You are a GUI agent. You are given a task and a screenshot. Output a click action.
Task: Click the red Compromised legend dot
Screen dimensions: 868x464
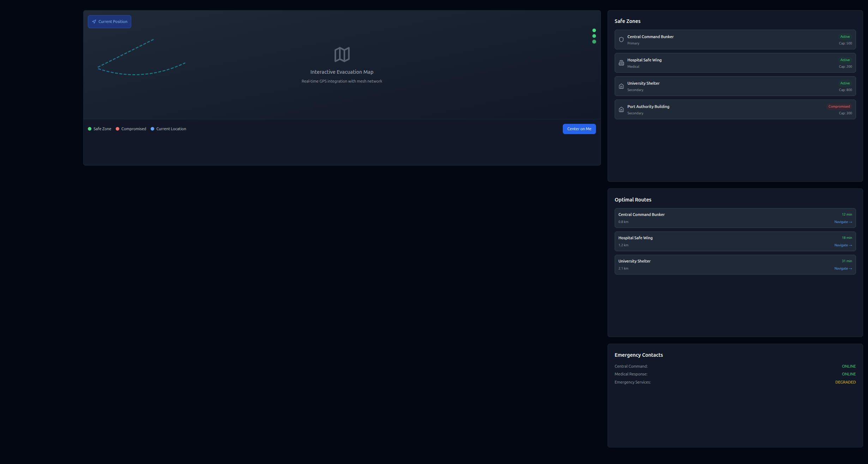tap(117, 129)
